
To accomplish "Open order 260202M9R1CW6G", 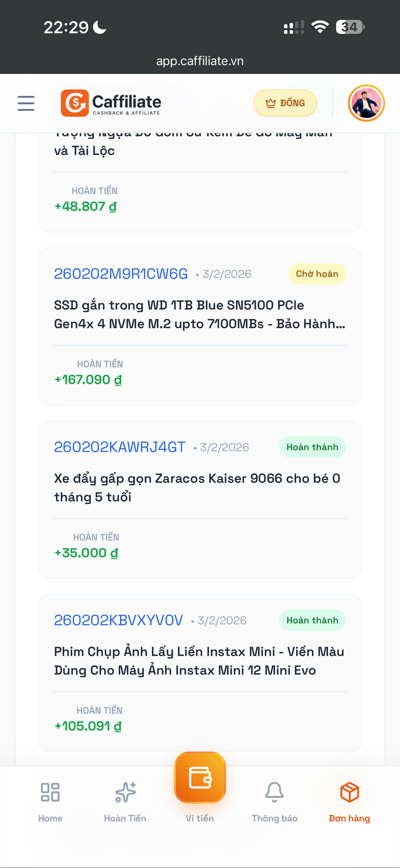I will pyautogui.click(x=121, y=274).
